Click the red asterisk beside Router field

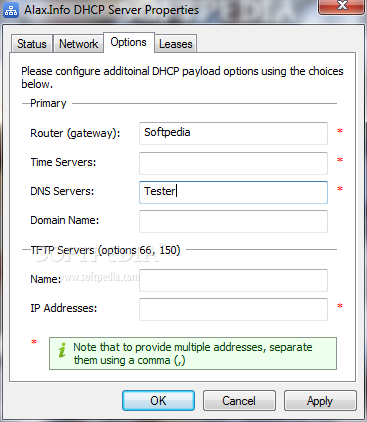pyautogui.click(x=340, y=131)
